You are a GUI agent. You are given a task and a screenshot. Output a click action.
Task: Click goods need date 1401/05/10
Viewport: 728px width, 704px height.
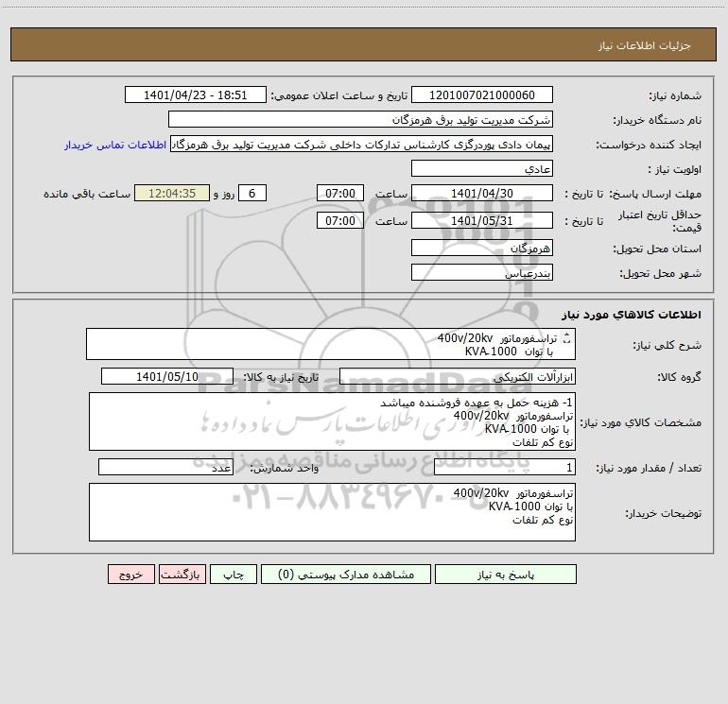(167, 377)
